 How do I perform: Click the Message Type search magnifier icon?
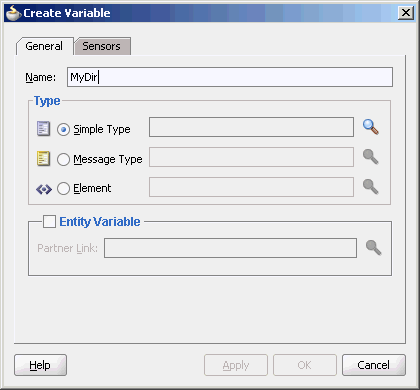click(x=371, y=157)
